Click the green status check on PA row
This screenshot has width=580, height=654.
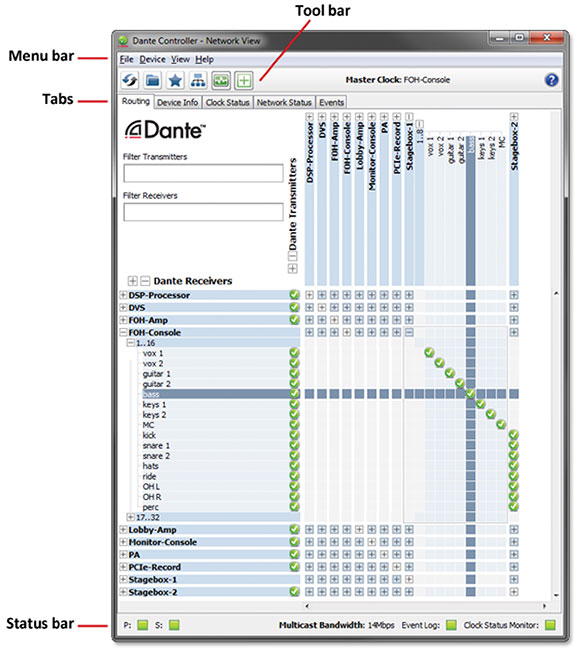click(x=294, y=554)
